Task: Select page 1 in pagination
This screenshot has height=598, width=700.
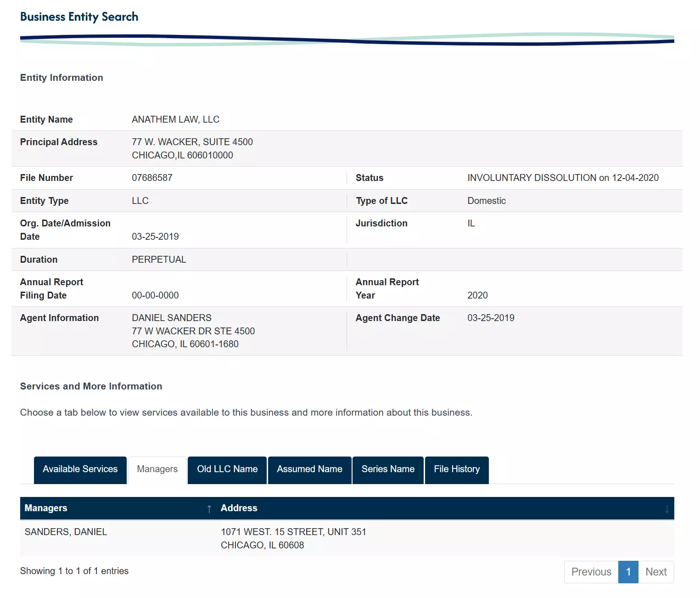Action: [x=628, y=572]
